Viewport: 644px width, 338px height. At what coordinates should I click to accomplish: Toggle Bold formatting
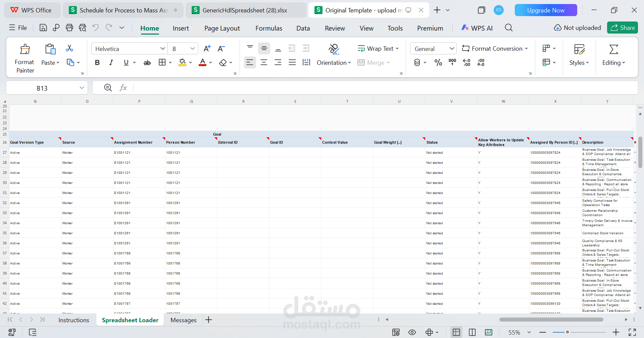click(x=97, y=63)
